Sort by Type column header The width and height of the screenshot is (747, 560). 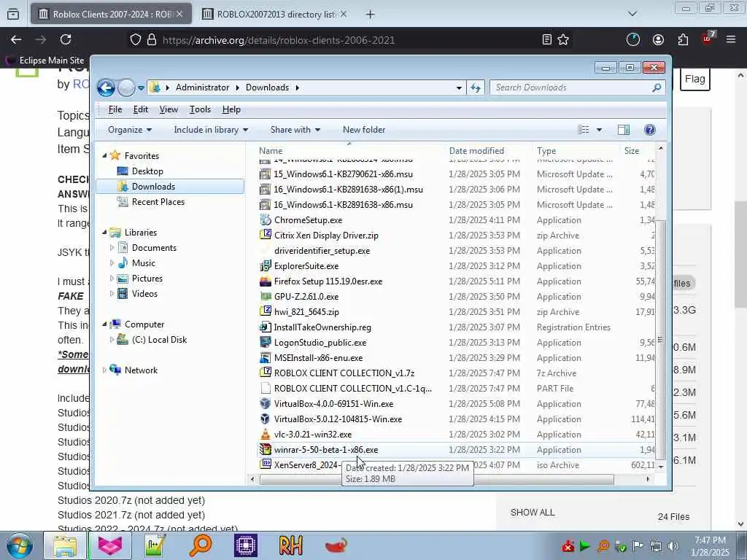click(x=546, y=151)
